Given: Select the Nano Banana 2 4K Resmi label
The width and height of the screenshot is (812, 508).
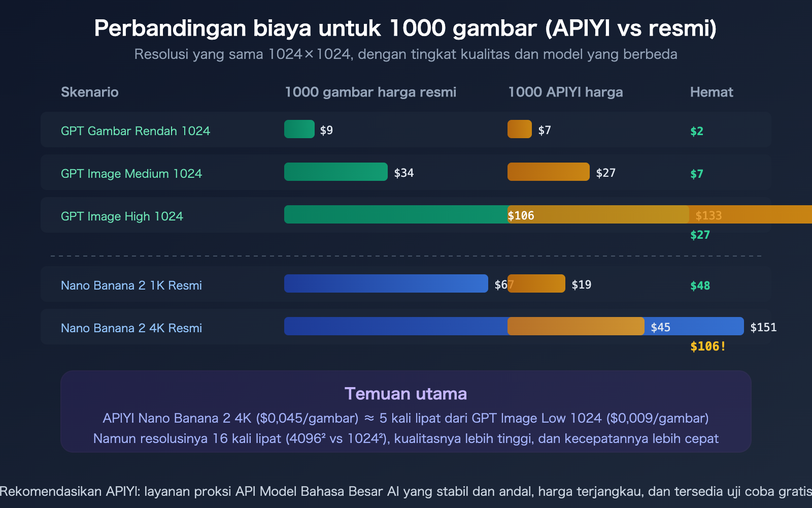Looking at the screenshot, I should tap(131, 328).
